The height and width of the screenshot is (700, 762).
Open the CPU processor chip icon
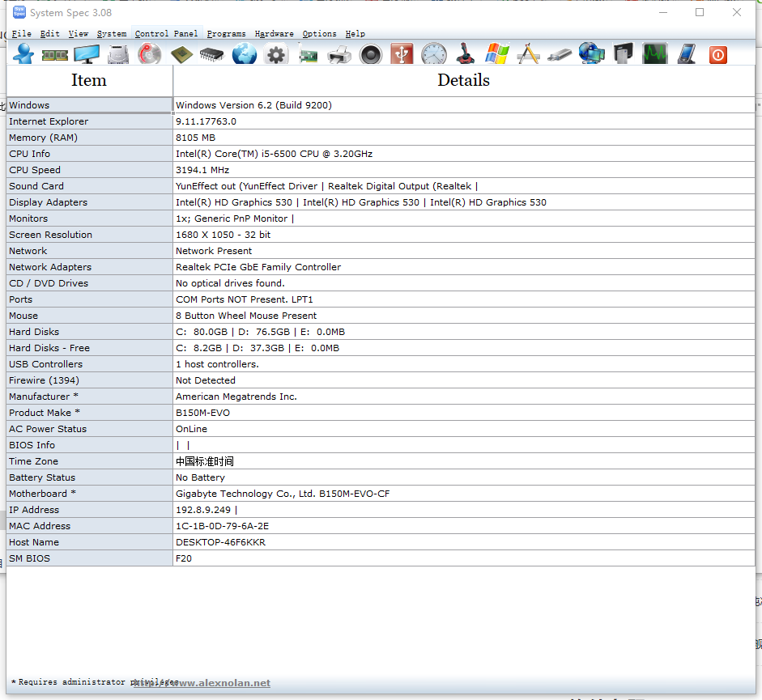point(181,54)
